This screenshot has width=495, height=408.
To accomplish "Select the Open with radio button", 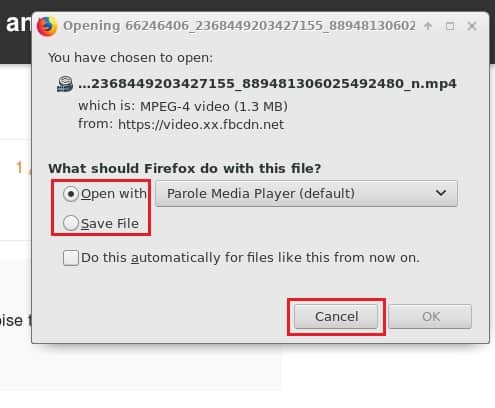I will 71,194.
